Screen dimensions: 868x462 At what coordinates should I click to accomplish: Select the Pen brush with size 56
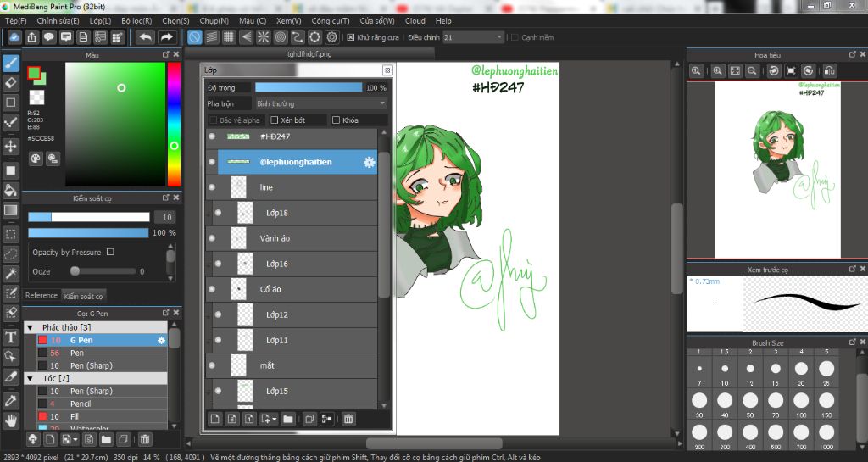click(102, 353)
